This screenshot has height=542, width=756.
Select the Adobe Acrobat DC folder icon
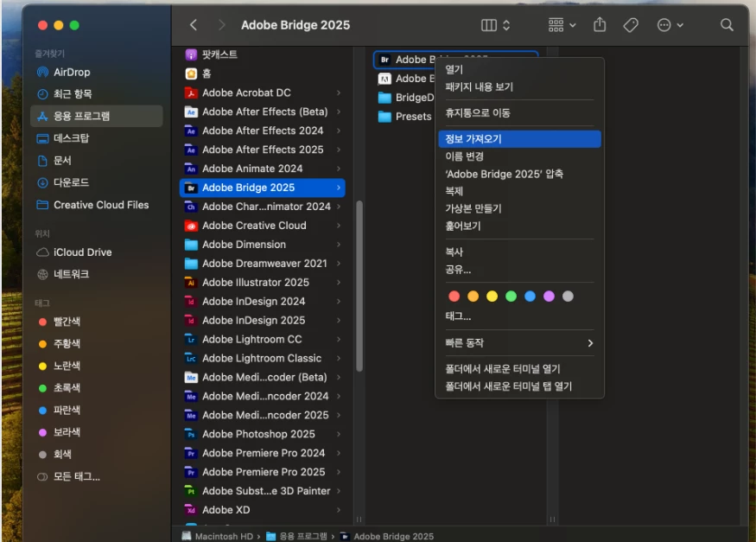(x=192, y=93)
